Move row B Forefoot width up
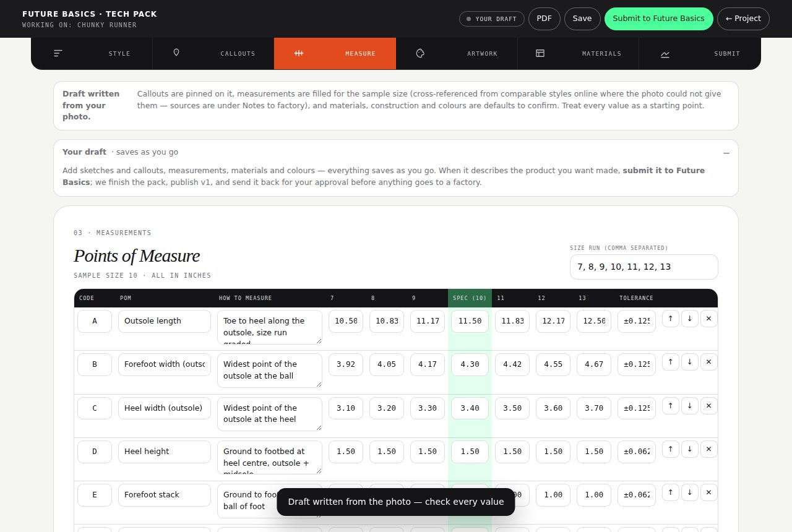Screen dimensions: 792x532 (671, 362)
